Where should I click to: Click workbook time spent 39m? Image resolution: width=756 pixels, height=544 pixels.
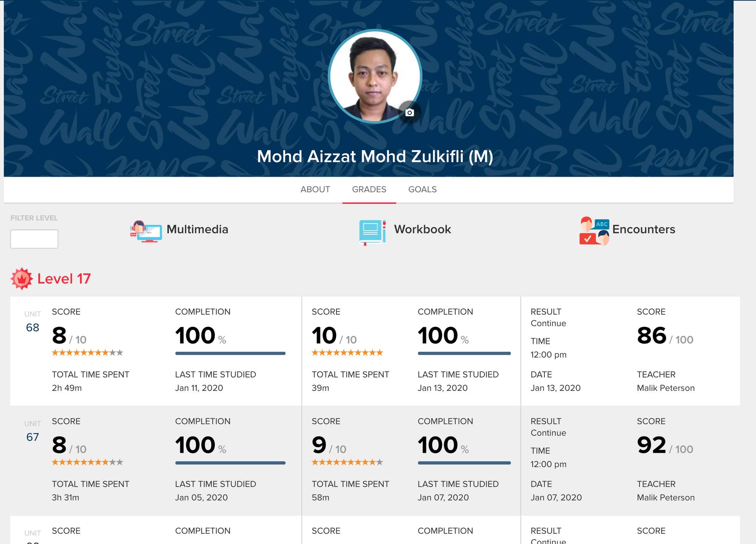[321, 388]
